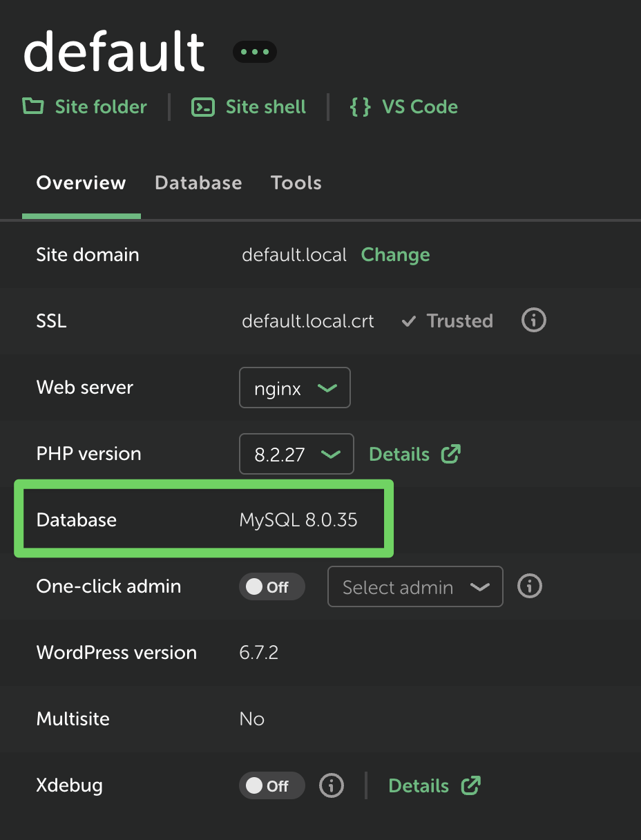Click the Trusted SSL status label
The width and height of the screenshot is (641, 840).
point(459,321)
